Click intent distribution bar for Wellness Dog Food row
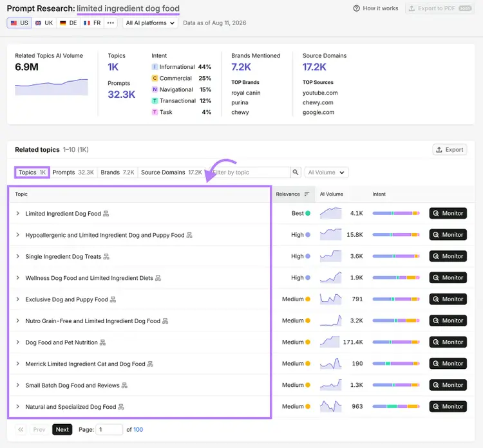Viewport: 483px width, 448px height. click(396, 277)
